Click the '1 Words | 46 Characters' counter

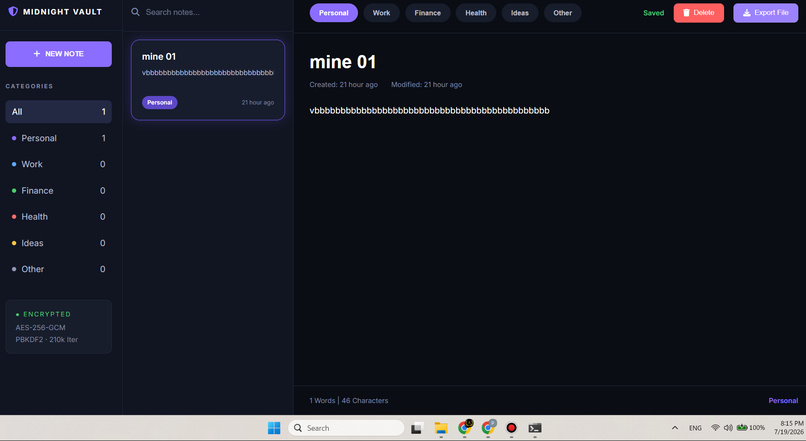pyautogui.click(x=349, y=400)
